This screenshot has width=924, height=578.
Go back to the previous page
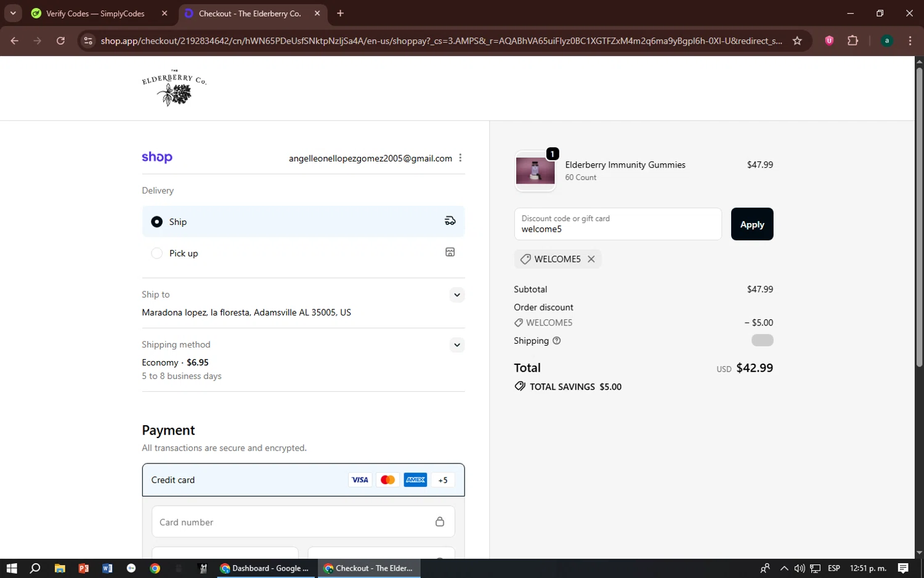(15, 41)
